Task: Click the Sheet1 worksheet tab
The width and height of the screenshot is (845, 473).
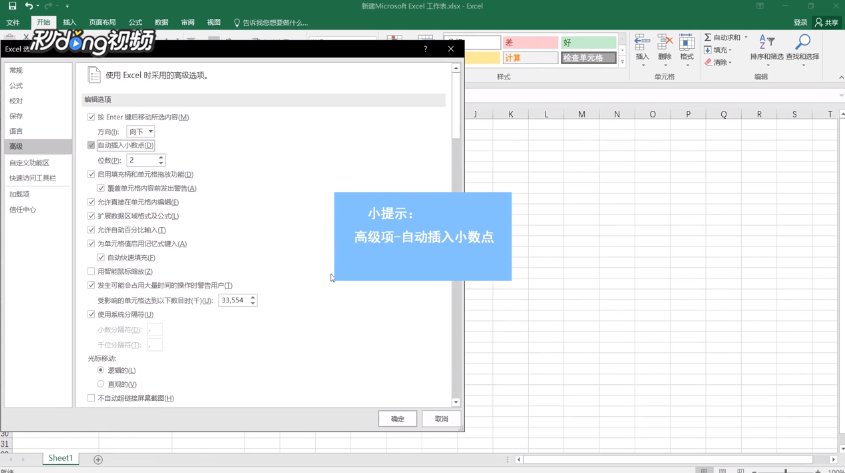Action: click(x=60, y=458)
